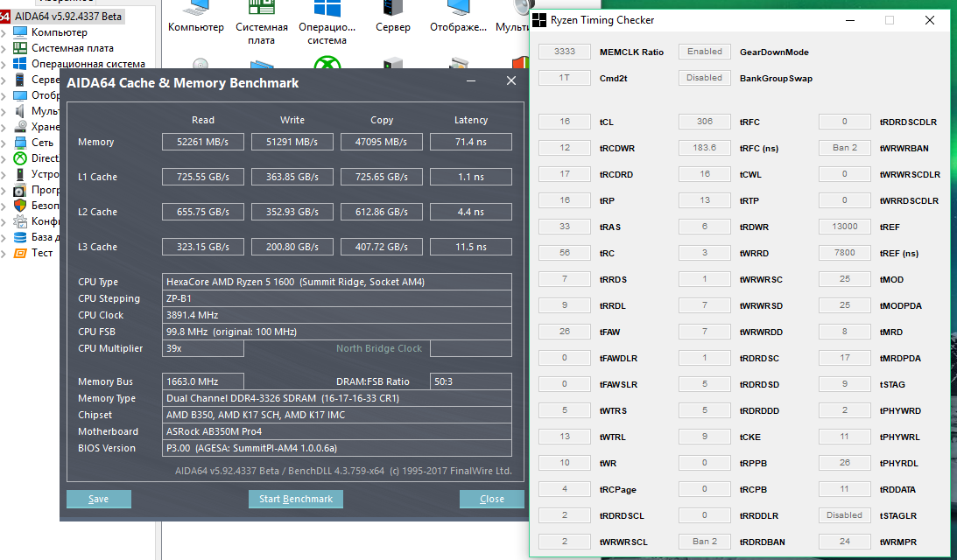This screenshot has width=957, height=560.
Task: Click the Memory Bus field 1663.0 MHz
Action: pos(202,381)
